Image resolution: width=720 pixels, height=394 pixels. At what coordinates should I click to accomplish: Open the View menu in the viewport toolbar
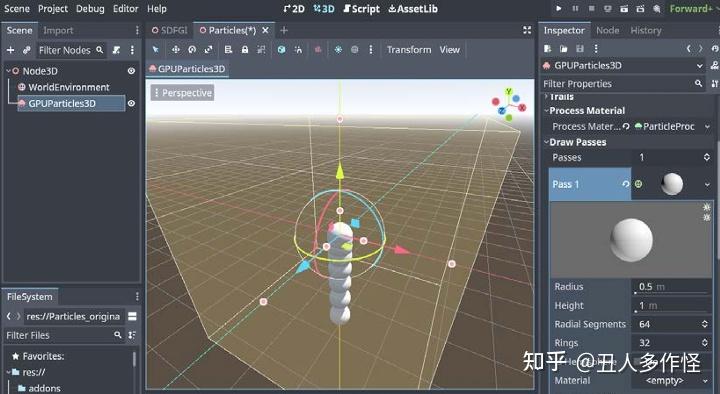pyautogui.click(x=450, y=50)
